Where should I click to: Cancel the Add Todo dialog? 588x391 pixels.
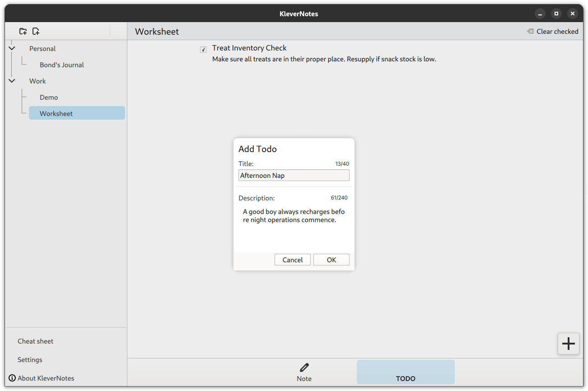click(292, 260)
